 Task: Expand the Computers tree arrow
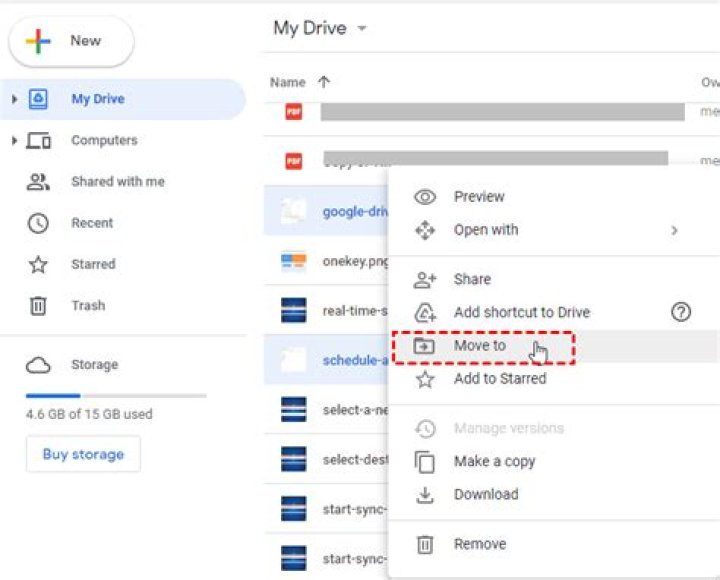(14, 141)
